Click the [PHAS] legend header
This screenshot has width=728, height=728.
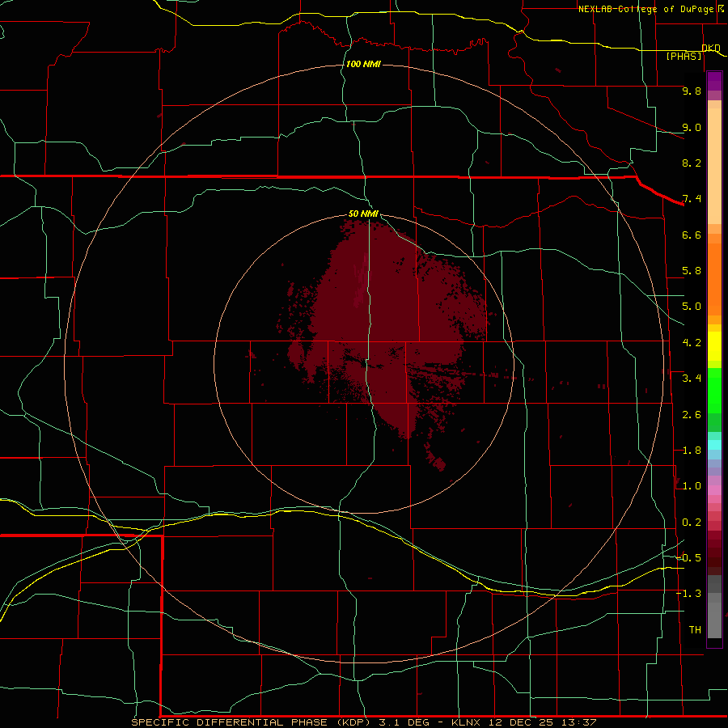[684, 57]
